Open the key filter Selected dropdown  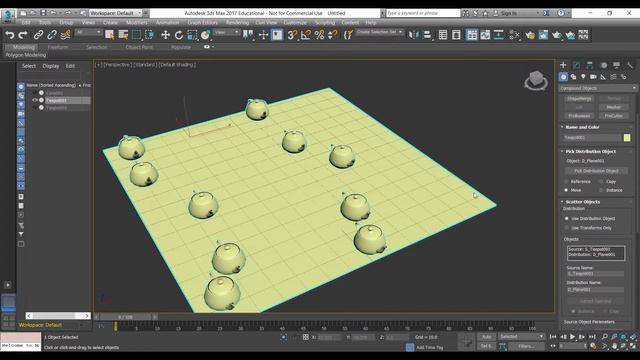(x=522, y=337)
